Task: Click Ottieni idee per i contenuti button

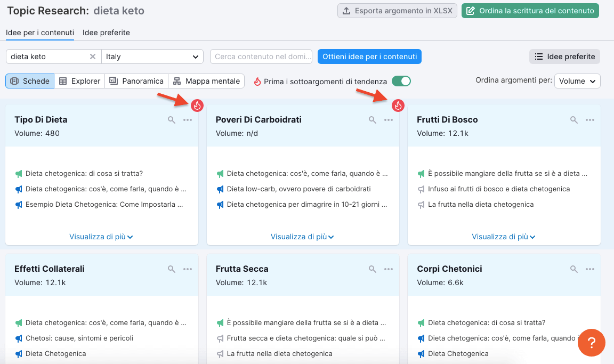Action: point(369,56)
